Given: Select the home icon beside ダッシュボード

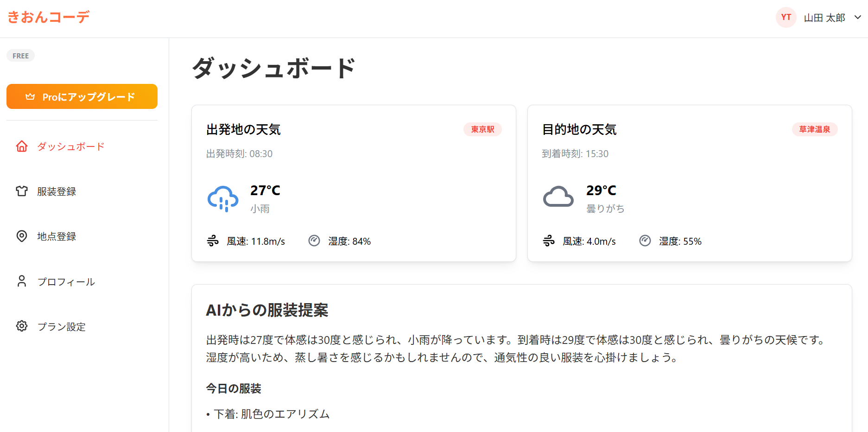Looking at the screenshot, I should point(21,146).
